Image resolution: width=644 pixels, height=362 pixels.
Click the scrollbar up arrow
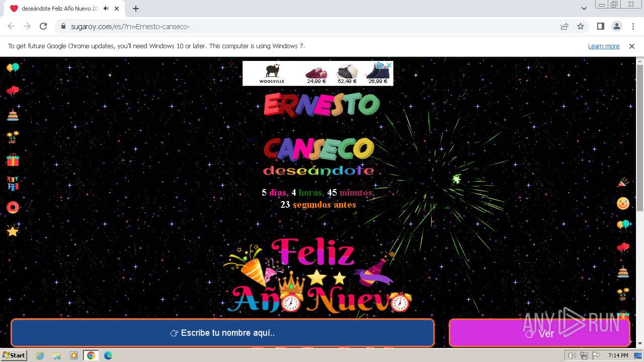click(639, 61)
